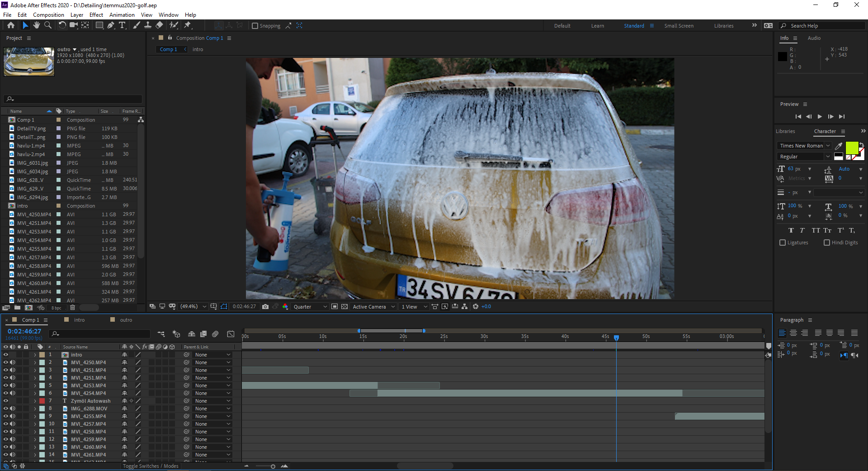Click Toggle Switches / Modes button
The height and width of the screenshot is (471, 868).
[151, 466]
